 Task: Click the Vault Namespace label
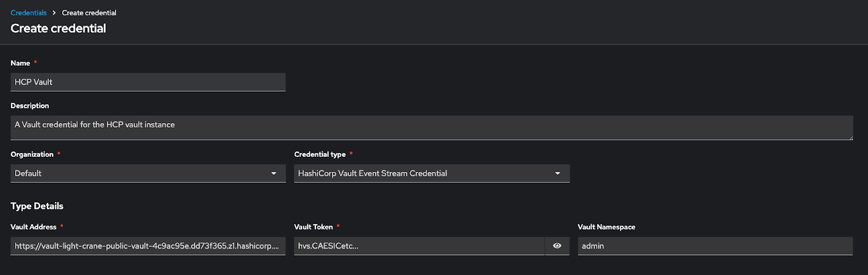point(606,227)
